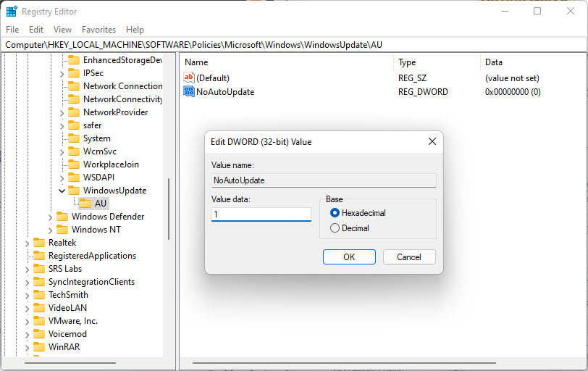Click the Value name field
The height and width of the screenshot is (371, 588).
(x=324, y=180)
